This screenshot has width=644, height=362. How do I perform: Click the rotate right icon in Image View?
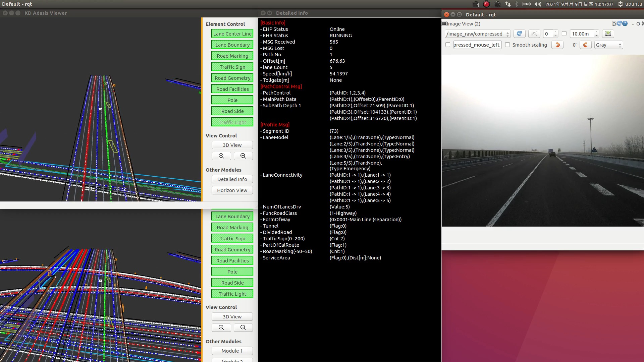pyautogui.click(x=586, y=45)
